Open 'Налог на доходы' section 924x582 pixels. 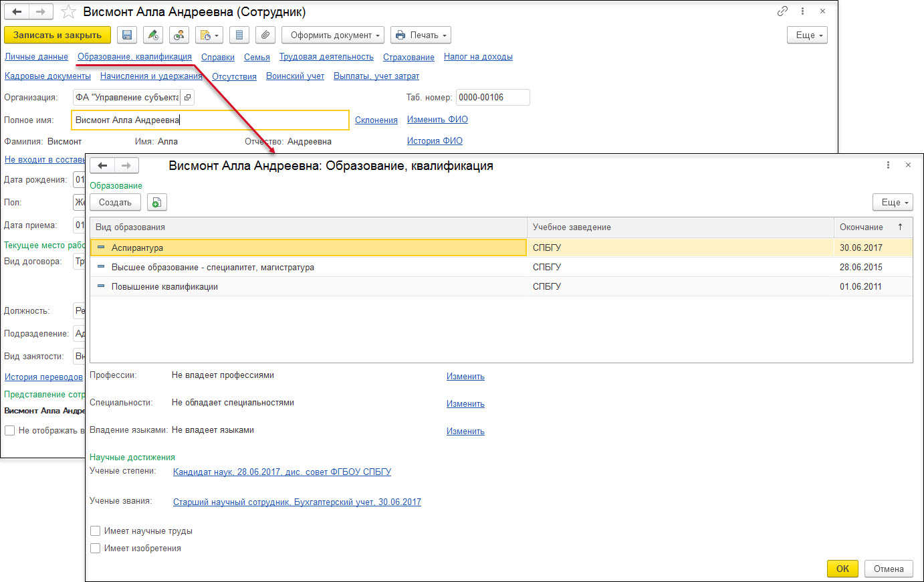coord(478,57)
